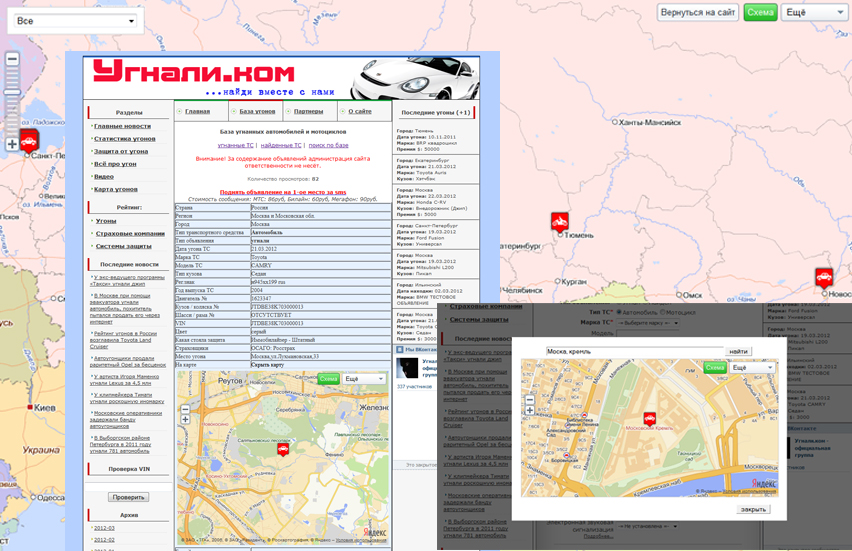The width and height of the screenshot is (852, 551).
Task: Click Borovitskaya metro station icon
Action: [566, 455]
